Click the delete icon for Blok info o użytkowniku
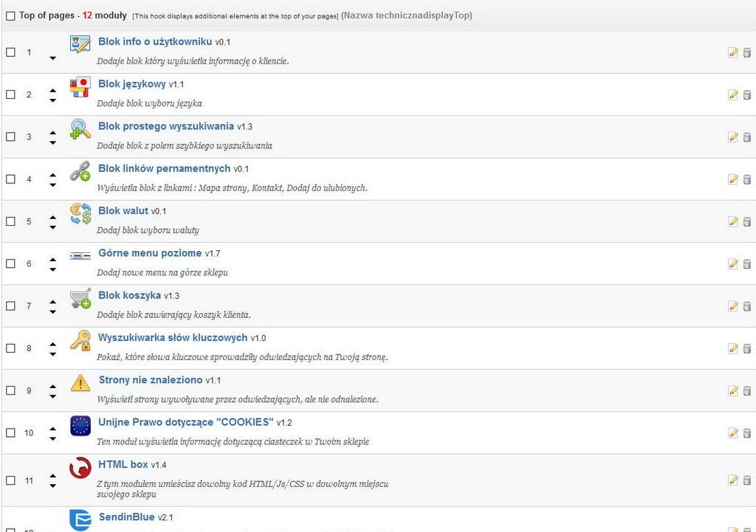The width and height of the screenshot is (756, 532). tap(746, 52)
